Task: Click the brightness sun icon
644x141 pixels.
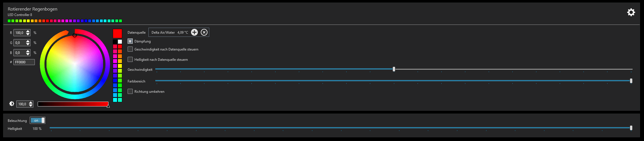Action: click(x=12, y=104)
